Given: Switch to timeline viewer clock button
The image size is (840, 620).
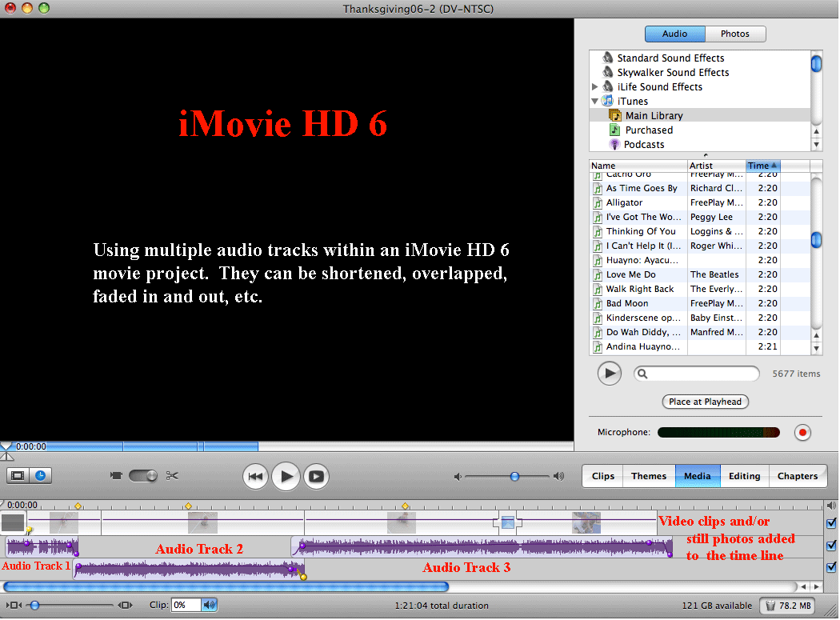Looking at the screenshot, I should click(x=41, y=476).
